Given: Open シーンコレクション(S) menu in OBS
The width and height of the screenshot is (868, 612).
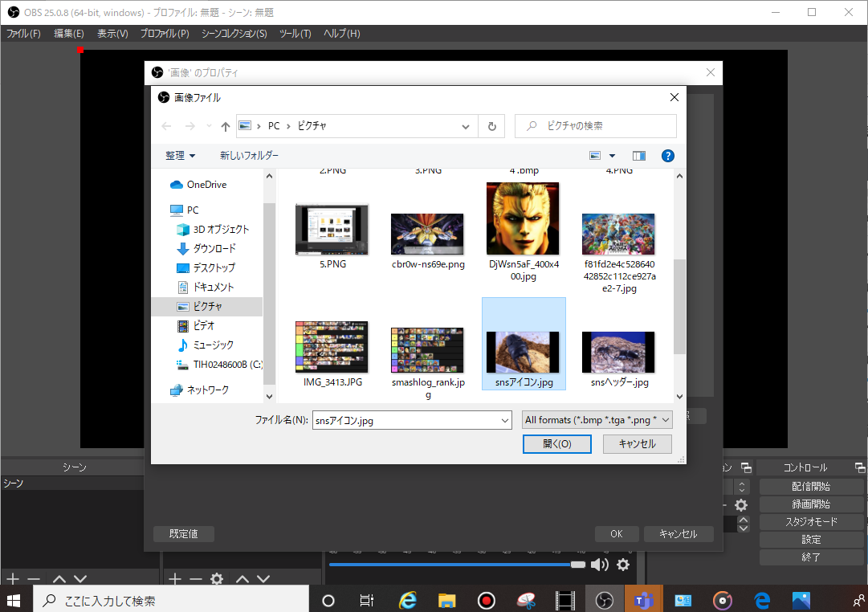Looking at the screenshot, I should point(234,34).
